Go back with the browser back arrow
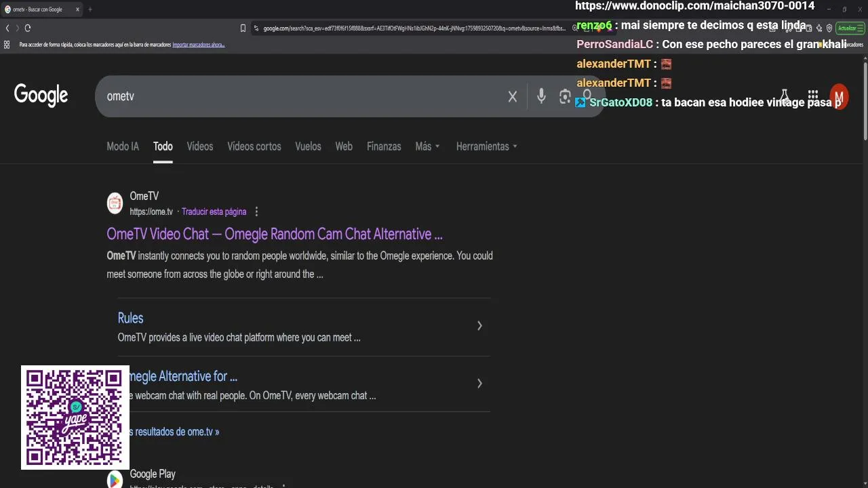Viewport: 868px width, 488px height. tap(7, 28)
